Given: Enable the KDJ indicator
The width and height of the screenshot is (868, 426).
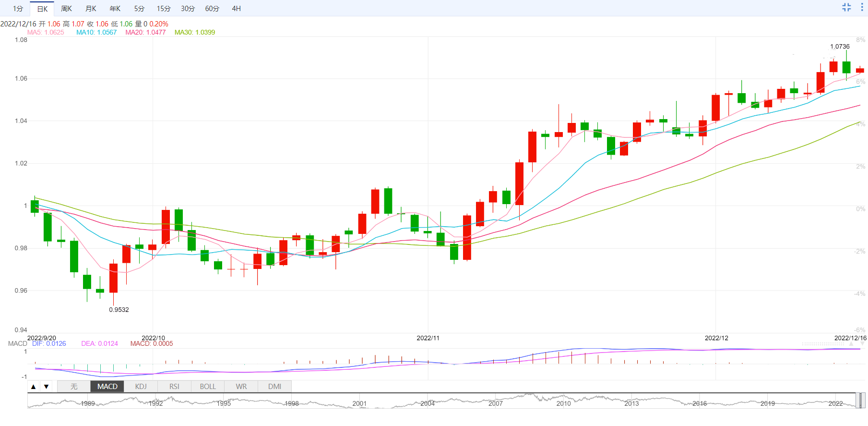Looking at the screenshot, I should 141,387.
